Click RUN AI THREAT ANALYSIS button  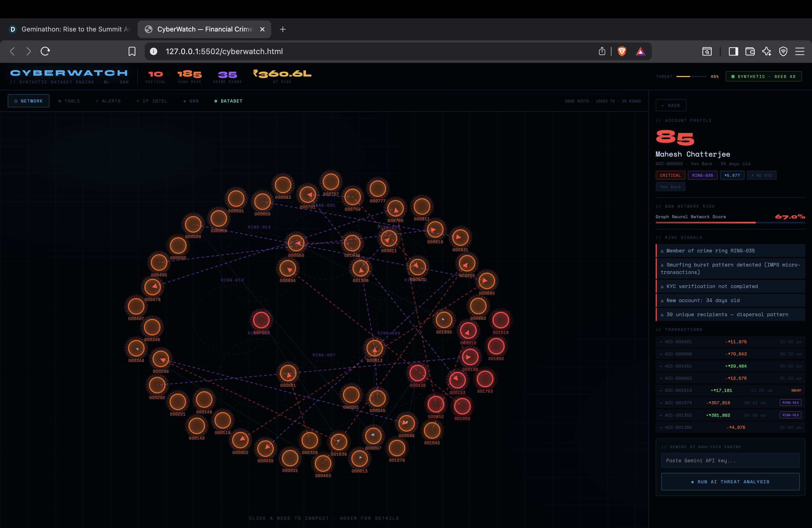point(730,482)
